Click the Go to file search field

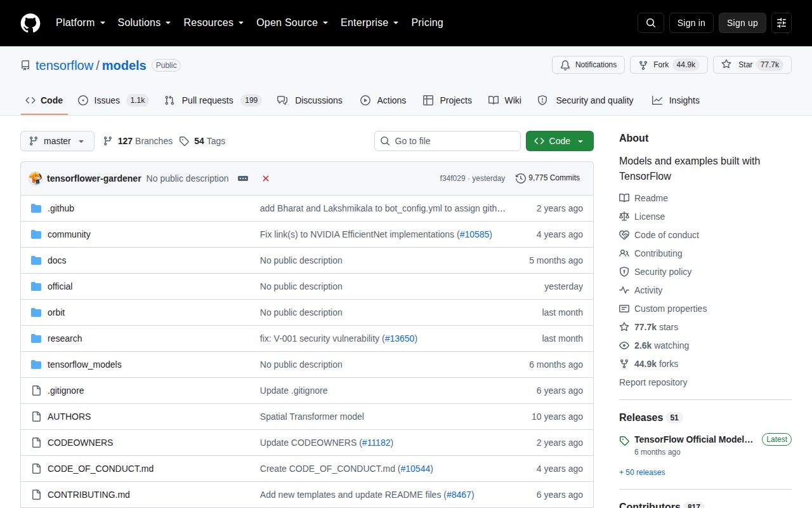(447, 141)
